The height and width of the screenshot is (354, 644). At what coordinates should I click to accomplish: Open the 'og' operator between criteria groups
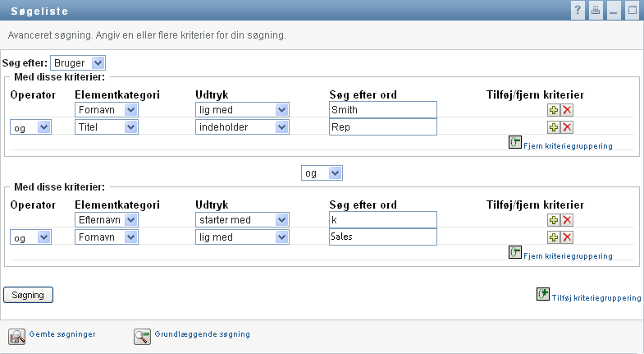click(x=322, y=173)
